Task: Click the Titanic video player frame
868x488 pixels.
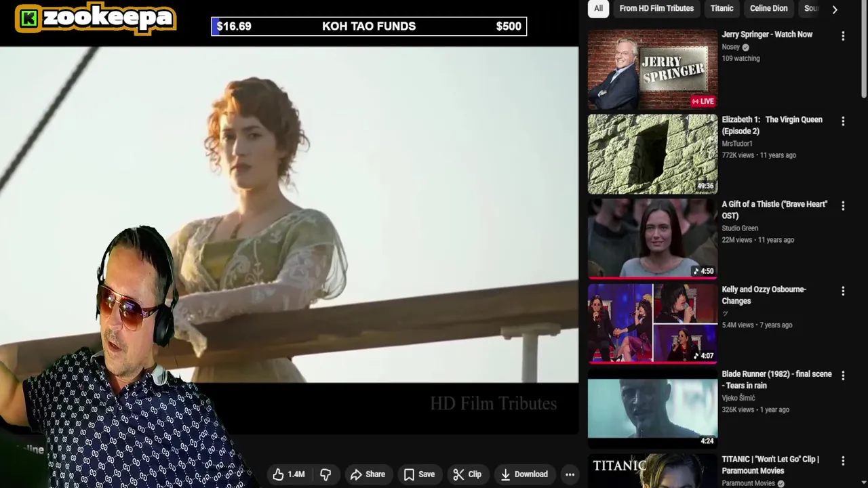Action: coord(289,214)
